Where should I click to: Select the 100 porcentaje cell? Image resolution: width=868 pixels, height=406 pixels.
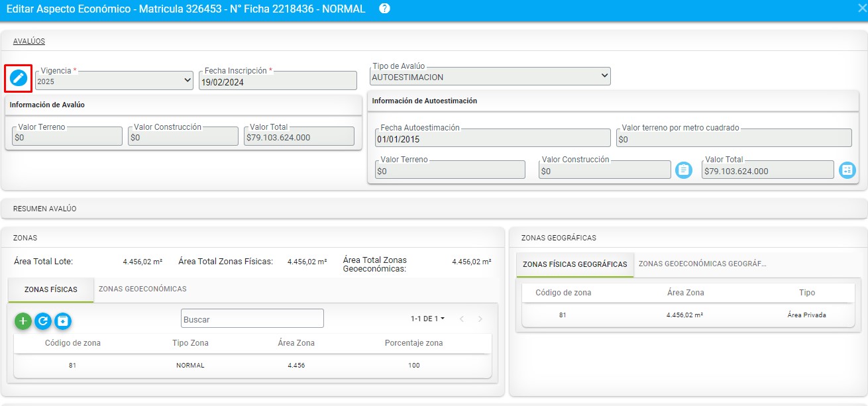pos(414,366)
